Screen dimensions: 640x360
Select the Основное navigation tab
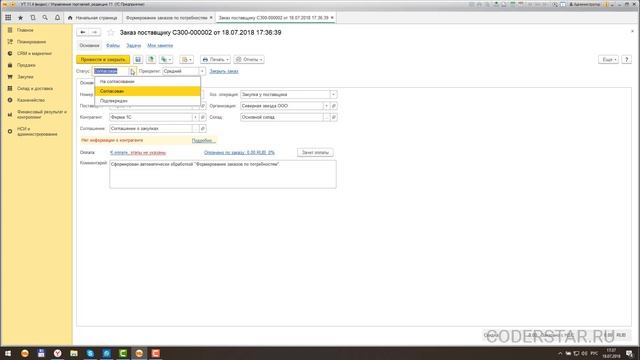tap(89, 46)
